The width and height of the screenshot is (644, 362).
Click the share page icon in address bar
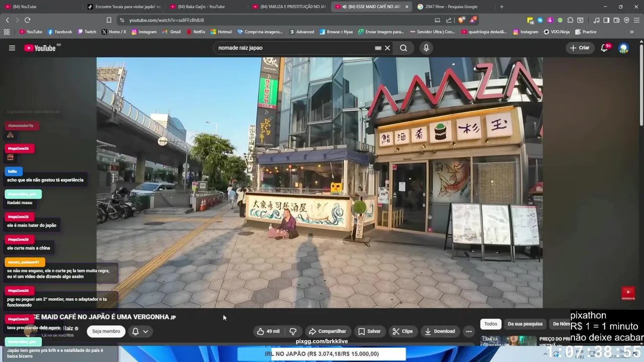click(x=449, y=20)
